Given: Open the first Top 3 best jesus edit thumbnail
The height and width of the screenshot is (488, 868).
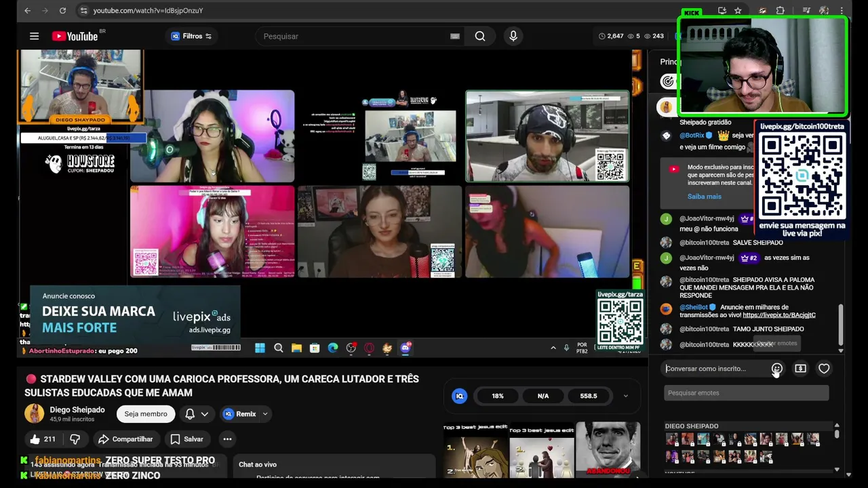Looking at the screenshot, I should [x=475, y=450].
